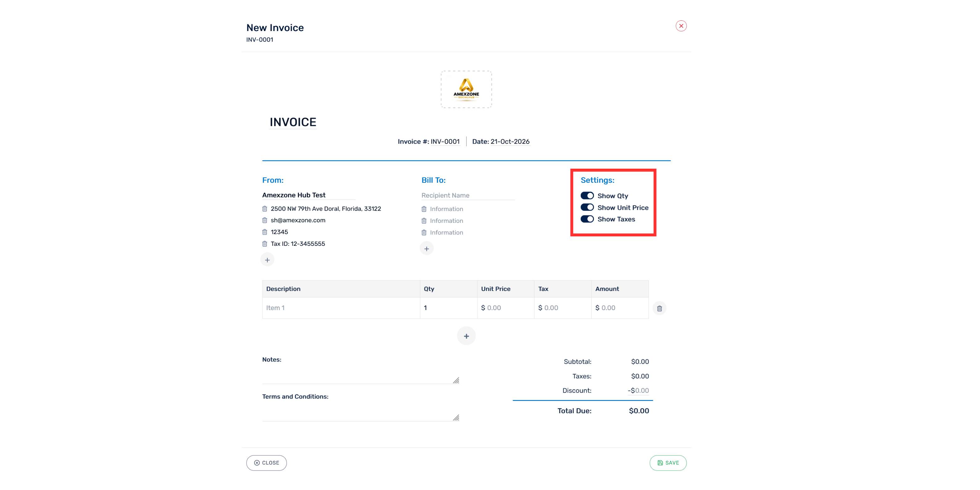
Task: Remove the sh@amexzone.com email line
Action: click(x=264, y=220)
